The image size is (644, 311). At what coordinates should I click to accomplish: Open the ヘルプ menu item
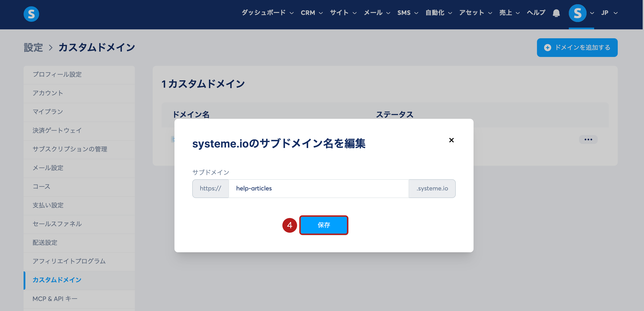[536, 13]
